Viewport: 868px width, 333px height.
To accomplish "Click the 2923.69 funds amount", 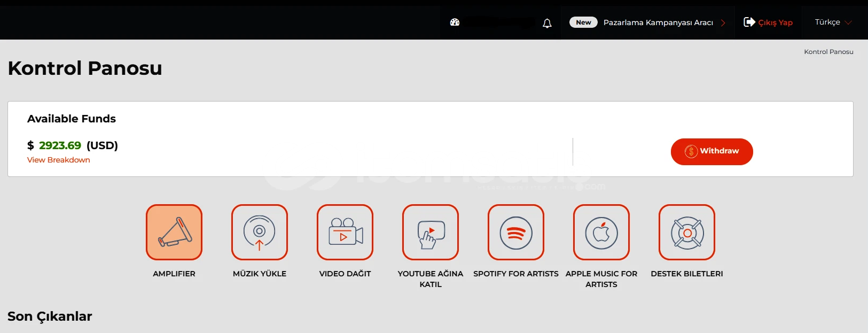I will click(x=60, y=145).
